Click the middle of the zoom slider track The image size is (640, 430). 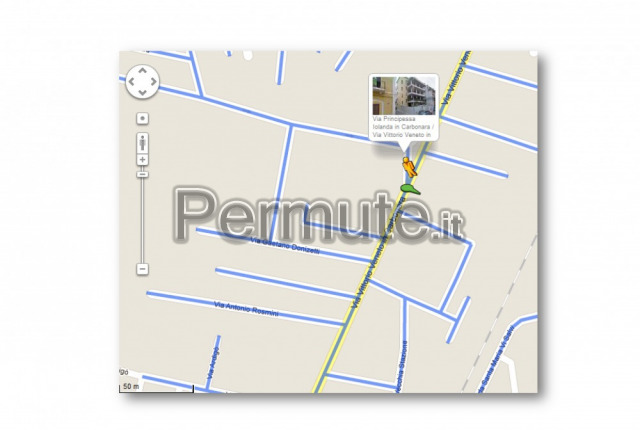pos(142,220)
